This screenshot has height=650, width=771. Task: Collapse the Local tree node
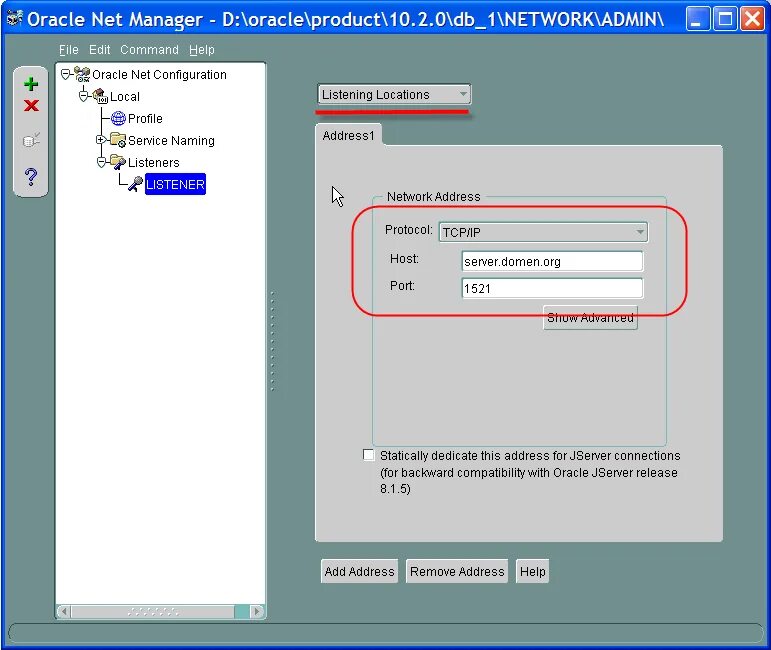click(84, 96)
